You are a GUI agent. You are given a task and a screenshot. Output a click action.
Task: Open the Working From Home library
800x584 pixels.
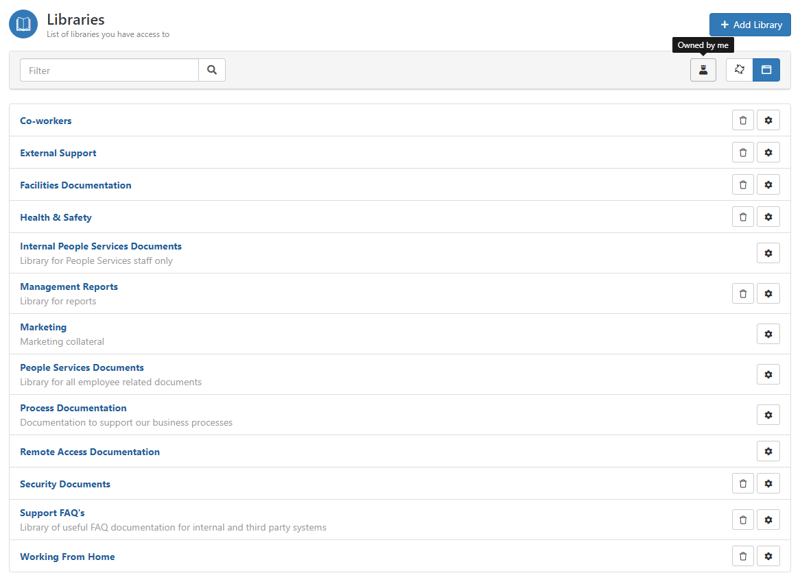[x=67, y=557]
